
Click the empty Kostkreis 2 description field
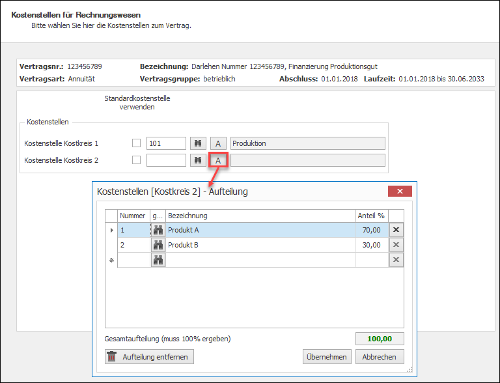(x=308, y=160)
